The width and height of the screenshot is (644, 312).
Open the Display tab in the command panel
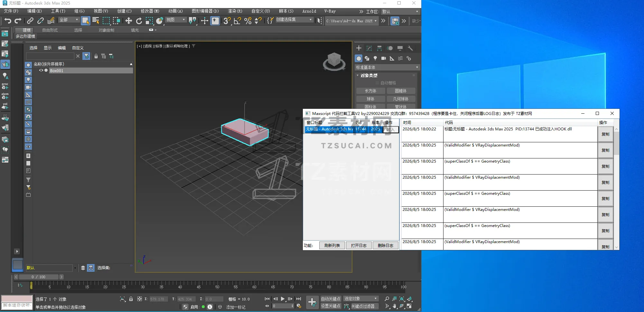[400, 48]
